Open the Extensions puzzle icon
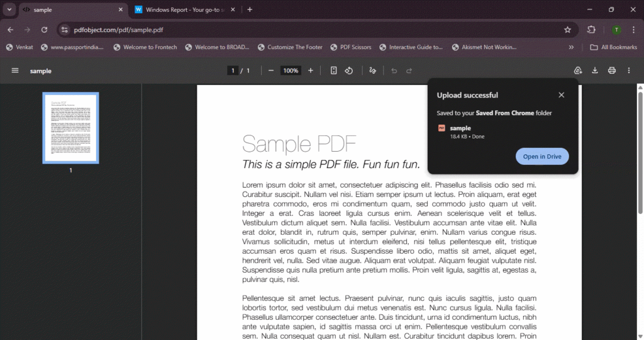The image size is (644, 340). click(591, 30)
